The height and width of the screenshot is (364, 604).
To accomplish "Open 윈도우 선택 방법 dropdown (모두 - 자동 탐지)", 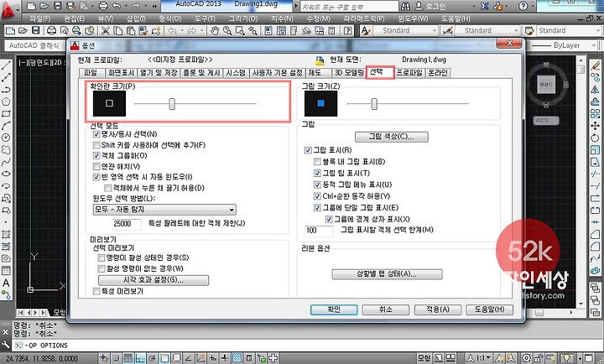I will pos(164,210).
